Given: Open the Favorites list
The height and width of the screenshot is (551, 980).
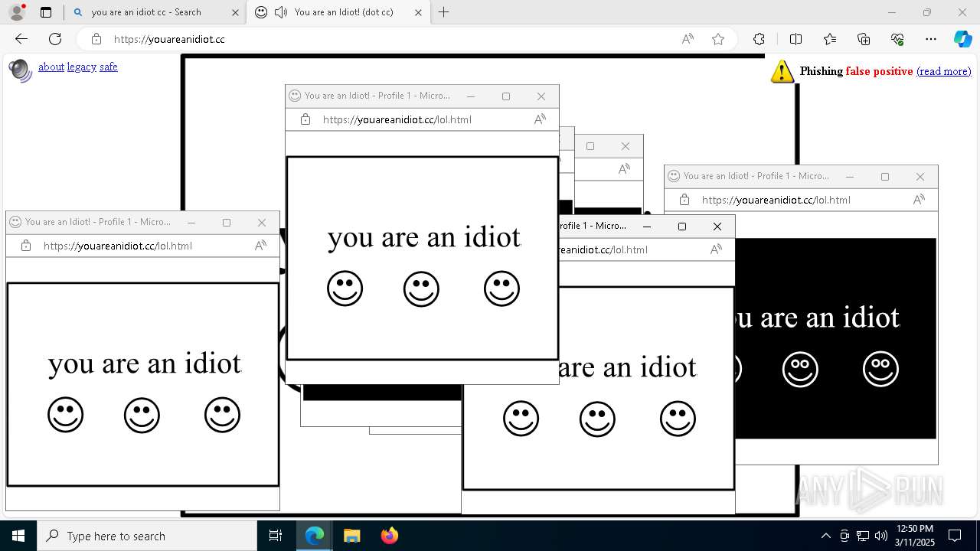Looking at the screenshot, I should point(830,39).
